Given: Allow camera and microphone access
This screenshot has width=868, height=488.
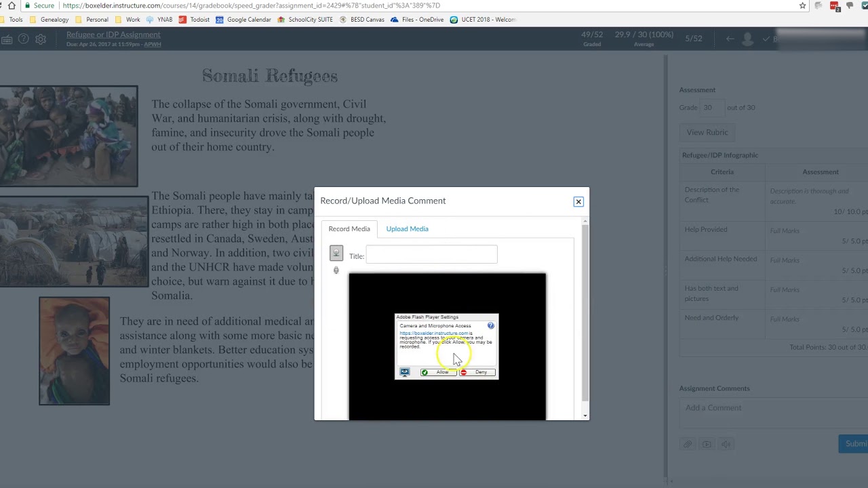Looking at the screenshot, I should [x=438, y=372].
